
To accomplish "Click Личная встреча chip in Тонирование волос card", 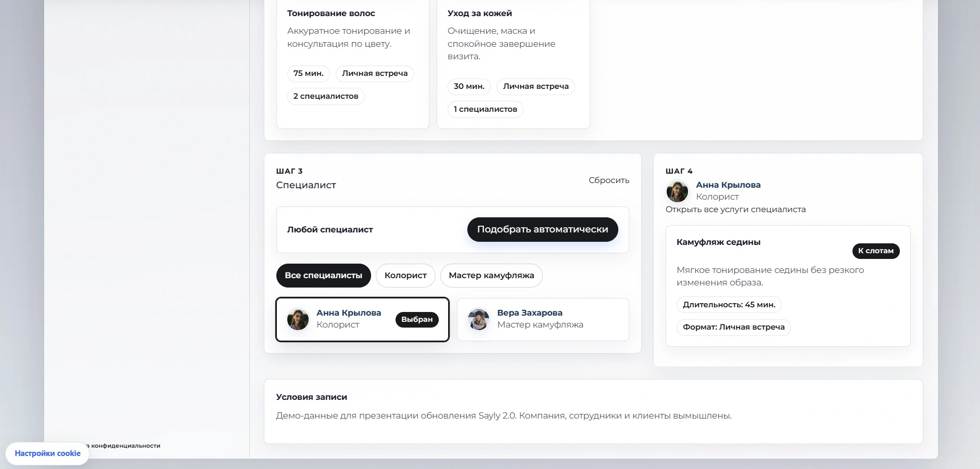I will 375,73.
